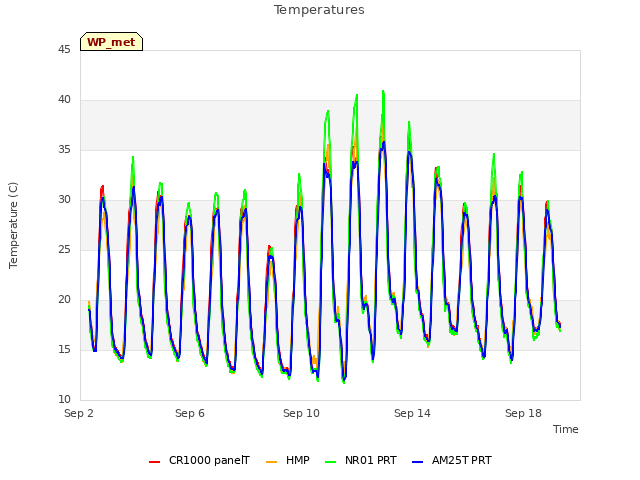The image size is (640, 480).
Task: Click the 20 y-axis tick label
Action: [64, 300]
